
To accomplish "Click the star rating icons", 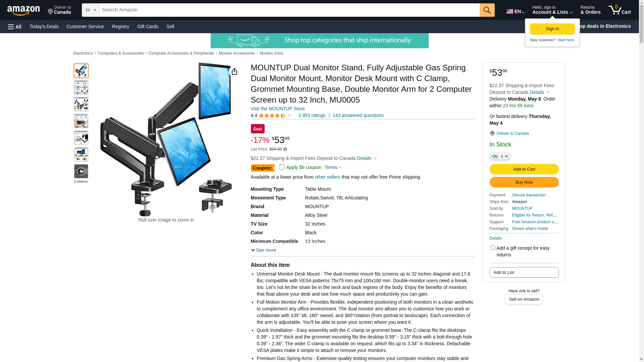I will tap(272, 116).
